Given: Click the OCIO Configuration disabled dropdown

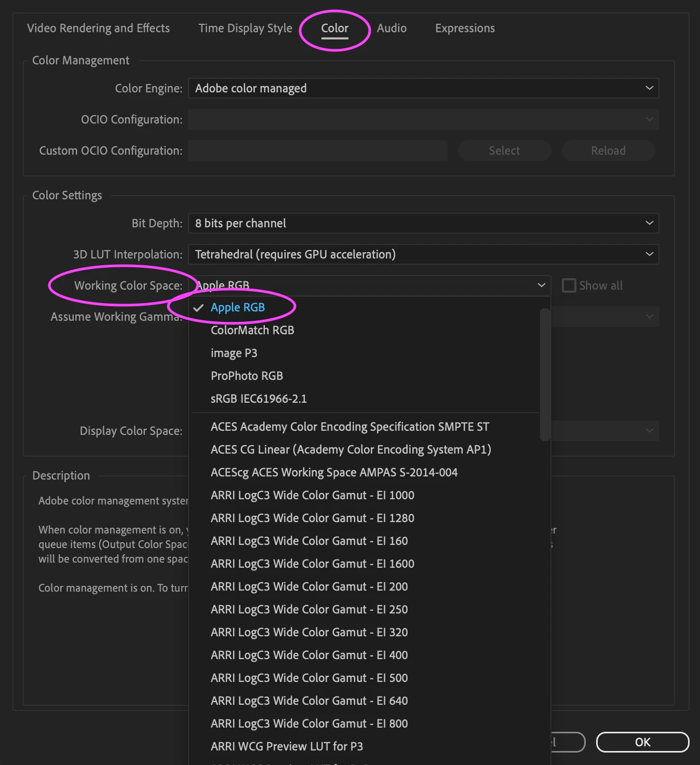Looking at the screenshot, I should pyautogui.click(x=423, y=119).
